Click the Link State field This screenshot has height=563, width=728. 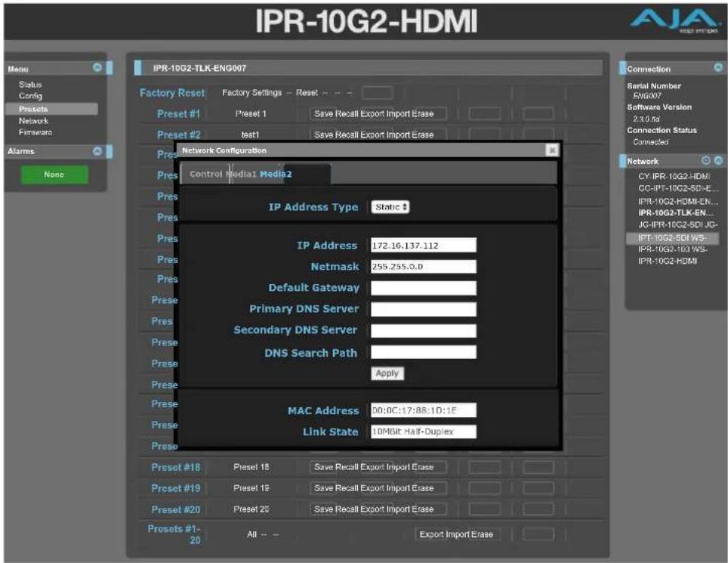(424, 432)
